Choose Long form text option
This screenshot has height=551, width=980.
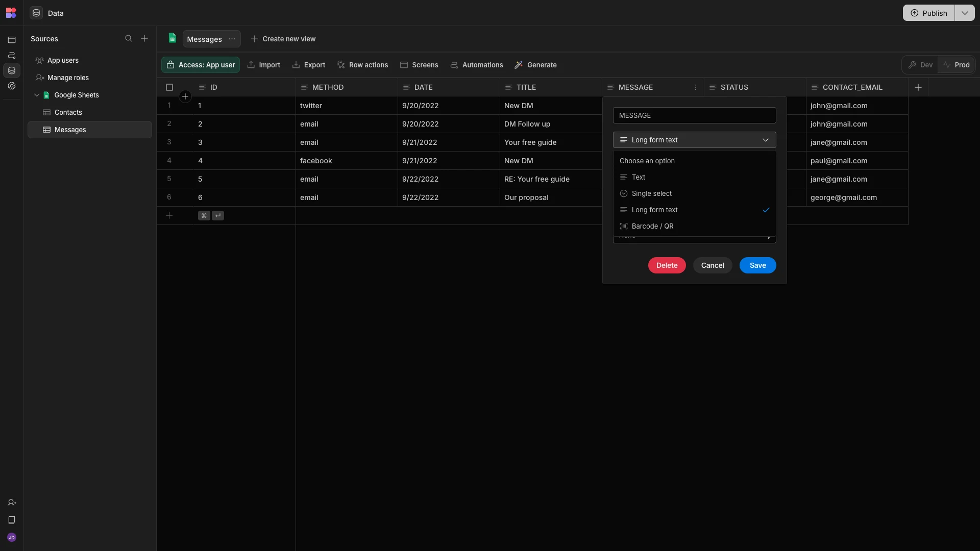[x=694, y=210]
